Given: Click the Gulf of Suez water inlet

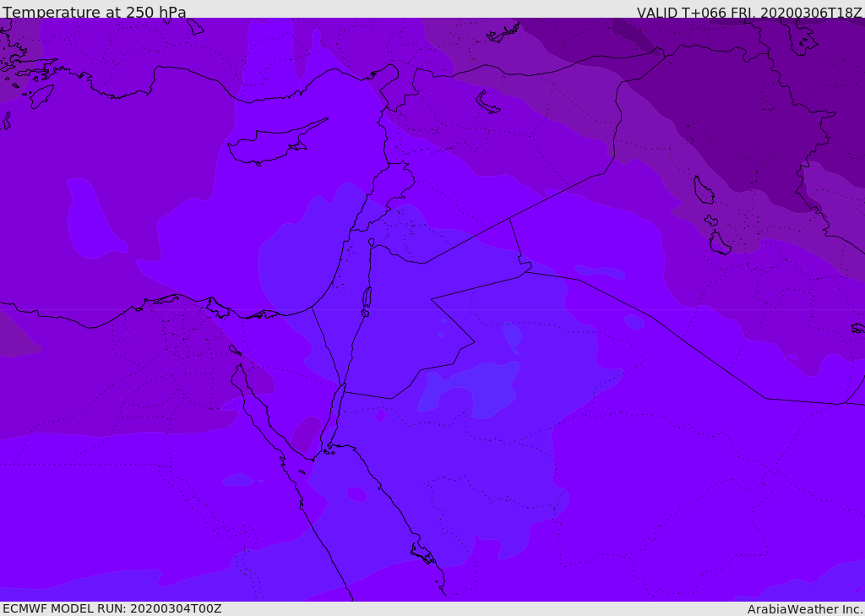Looking at the screenshot, I should pos(264,412).
